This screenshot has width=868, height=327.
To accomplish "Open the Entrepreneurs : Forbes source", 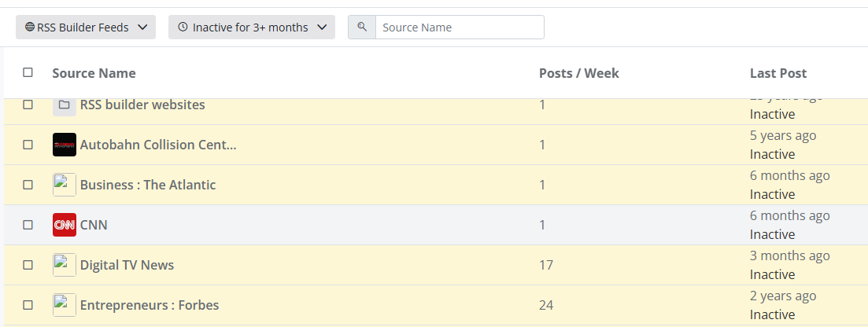I will [x=150, y=305].
